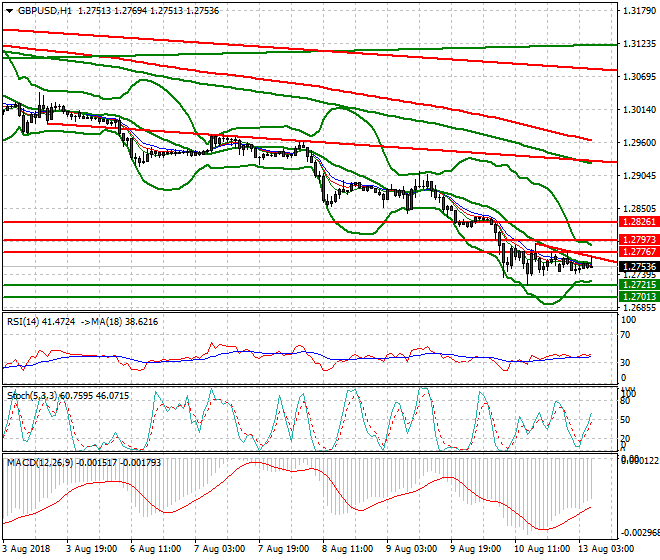Click the 1.31790 top price scale value
This screenshot has height=560, width=660.
point(637,11)
